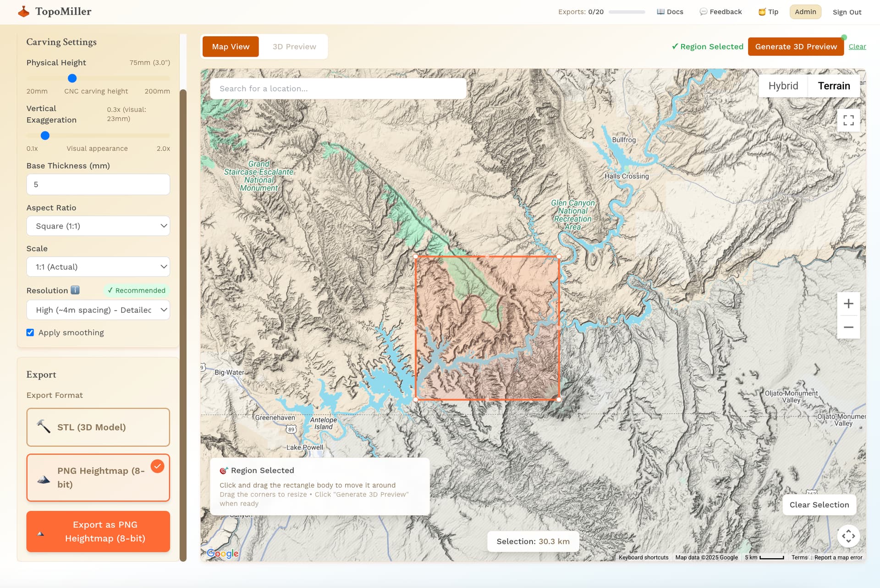Viewport: 880px width, 588px height.
Task: Uncheck the Apply smoothing checkbox
Action: click(30, 332)
